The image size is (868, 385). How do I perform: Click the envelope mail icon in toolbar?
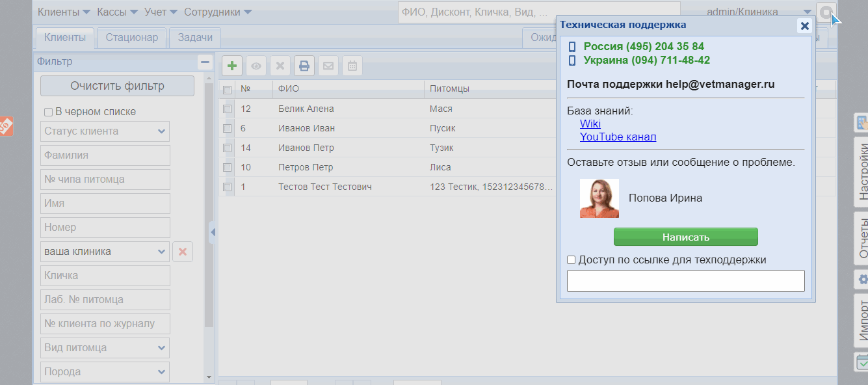click(x=328, y=66)
